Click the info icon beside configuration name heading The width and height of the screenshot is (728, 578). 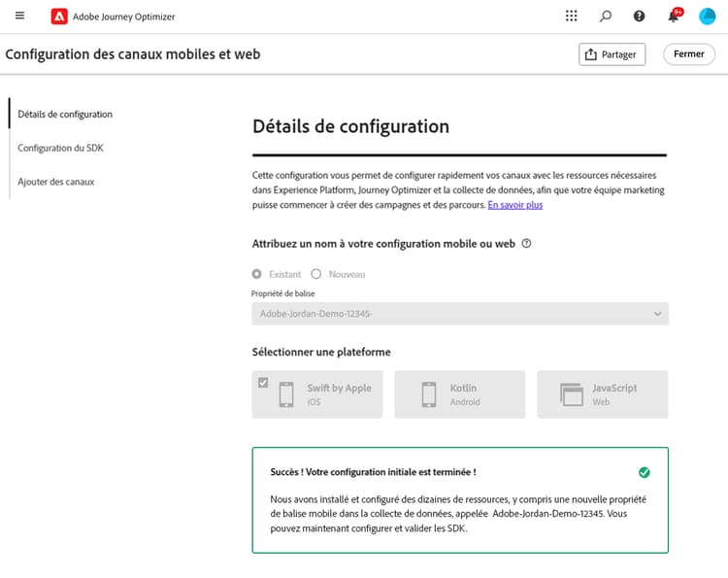(526, 244)
